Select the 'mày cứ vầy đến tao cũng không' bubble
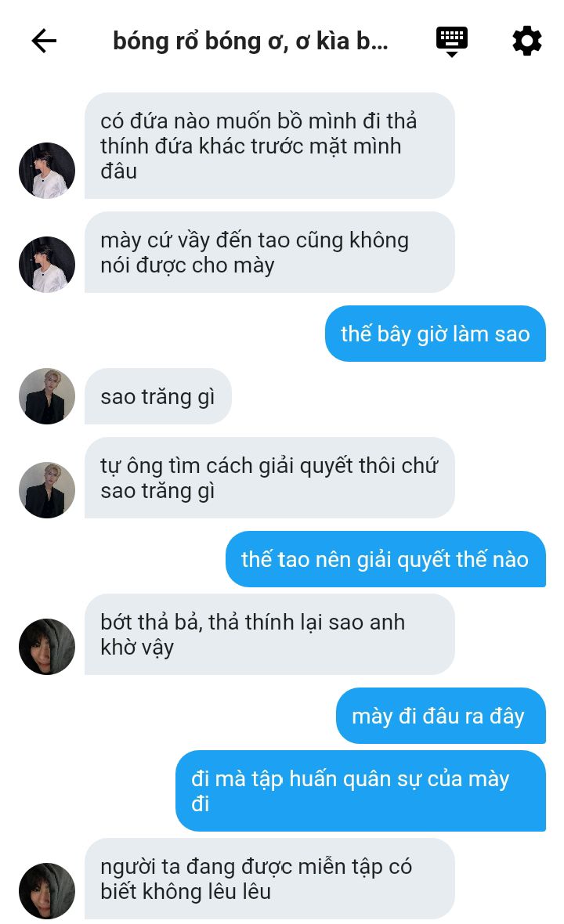564x924 pixels. (x=269, y=252)
